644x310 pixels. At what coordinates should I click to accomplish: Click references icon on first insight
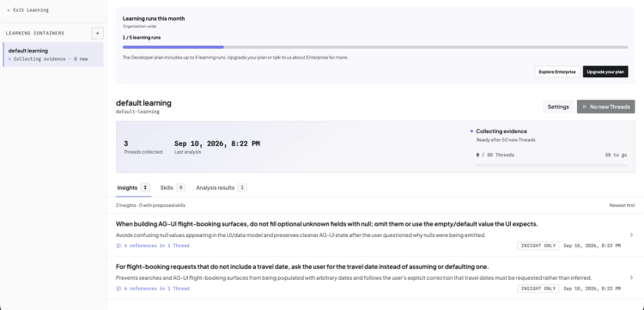tap(118, 246)
